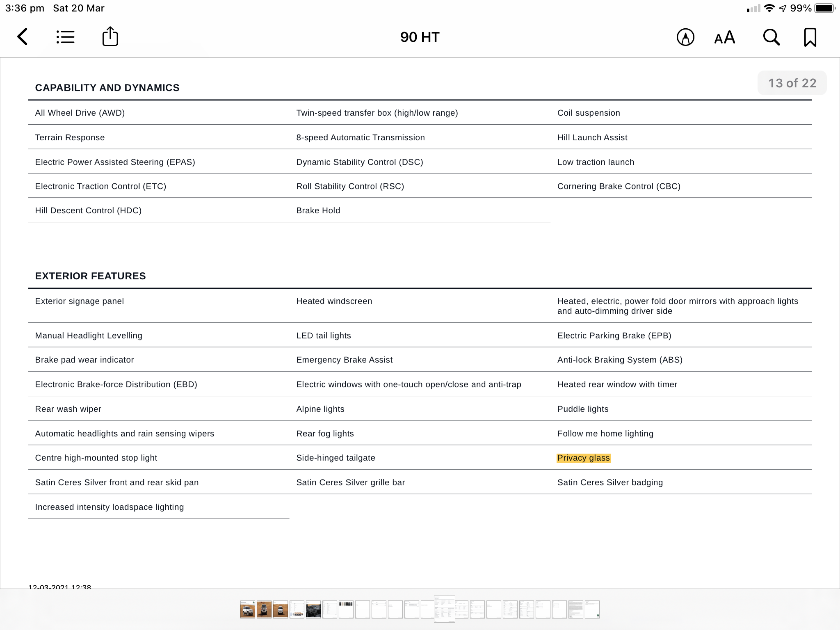
Task: Select 'Brake Hold' text
Action: tap(318, 210)
